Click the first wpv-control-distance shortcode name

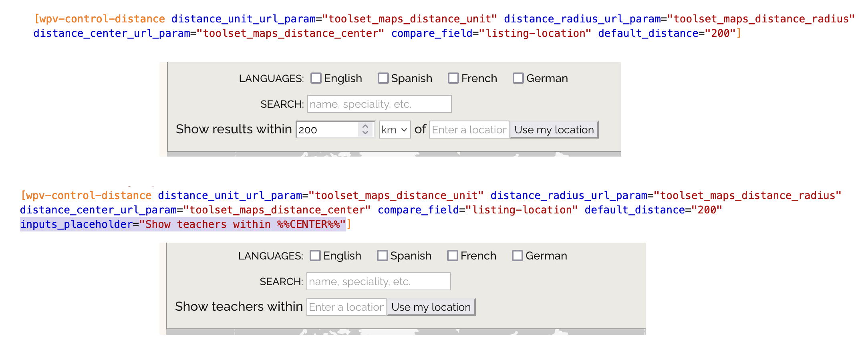point(102,19)
